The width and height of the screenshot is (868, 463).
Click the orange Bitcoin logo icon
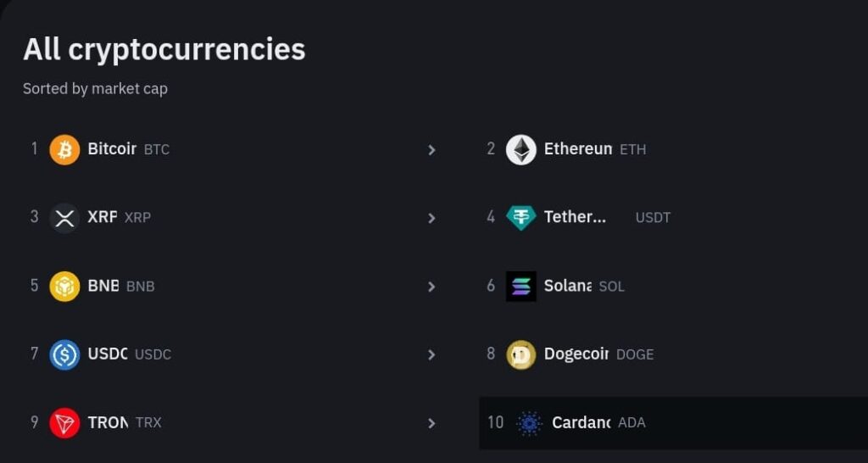point(64,149)
